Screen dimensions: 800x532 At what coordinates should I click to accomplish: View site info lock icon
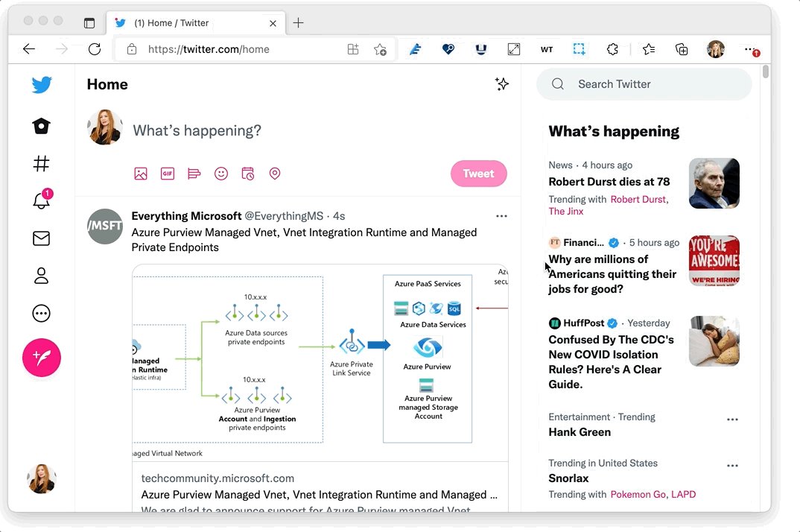[132, 49]
